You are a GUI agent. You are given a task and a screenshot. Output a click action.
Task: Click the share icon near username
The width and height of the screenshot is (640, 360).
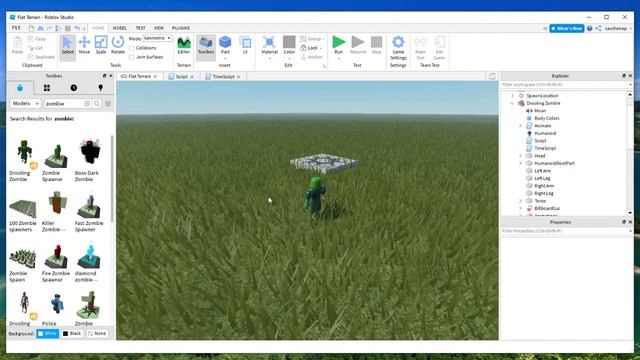coord(598,28)
